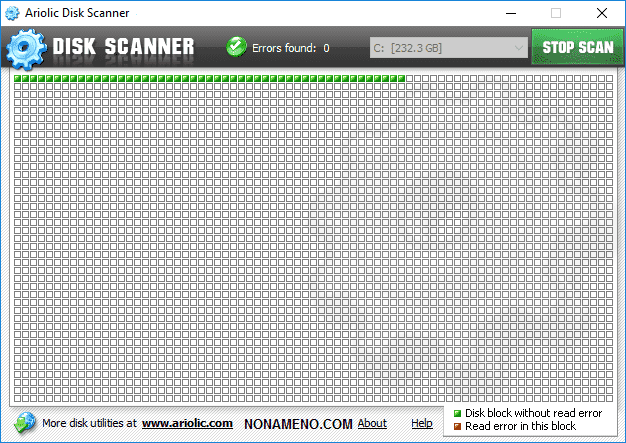Select the last green scanned block in top row

pyautogui.click(x=402, y=78)
